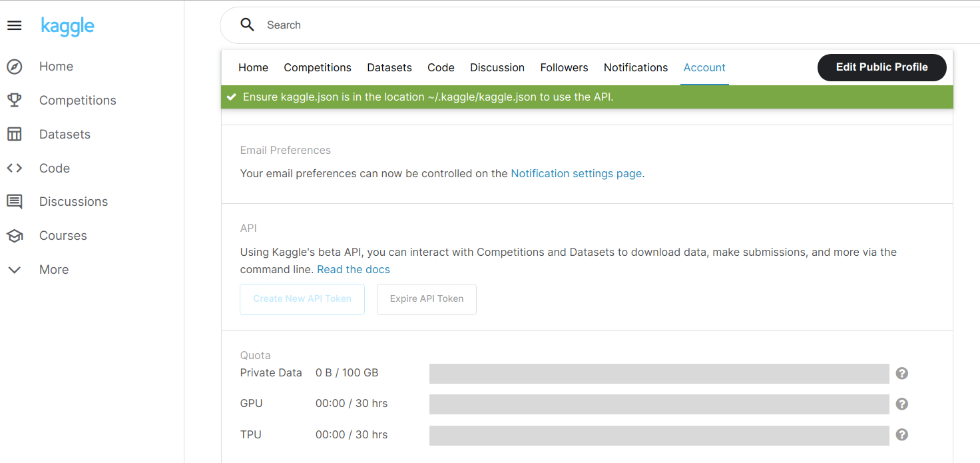The height and width of the screenshot is (463, 980).
Task: Open Competitions via the trophy icon
Action: pos(15,100)
